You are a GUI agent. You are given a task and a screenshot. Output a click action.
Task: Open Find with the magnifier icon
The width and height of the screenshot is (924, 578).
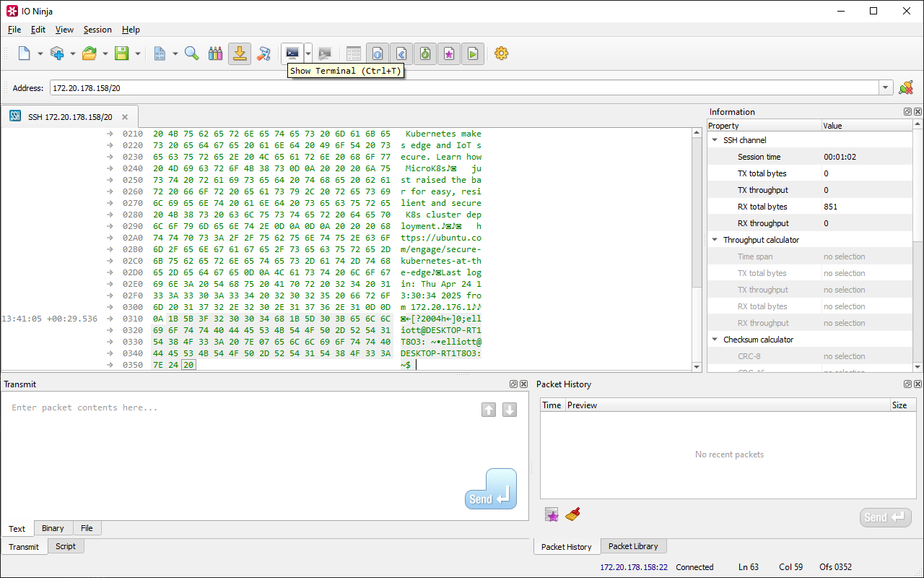pos(192,53)
